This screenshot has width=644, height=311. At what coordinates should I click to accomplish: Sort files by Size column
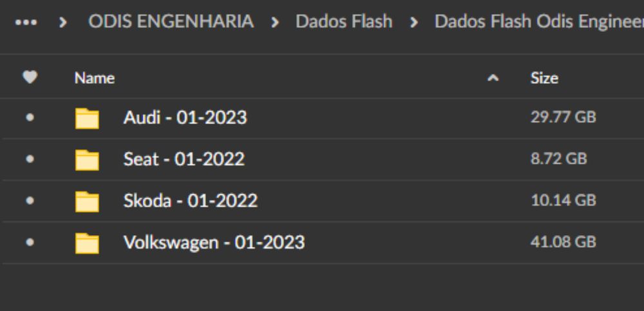pos(544,79)
